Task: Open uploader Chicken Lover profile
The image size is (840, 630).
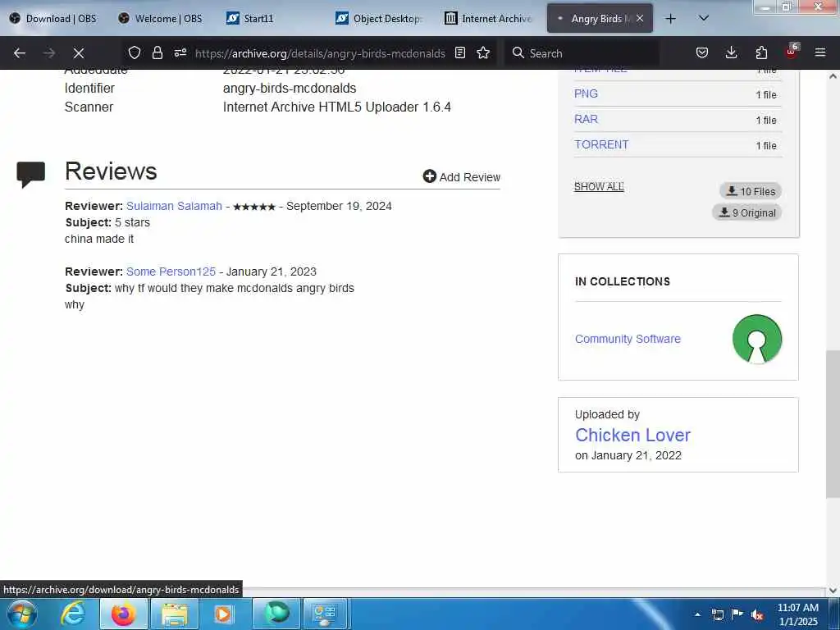Action: click(x=632, y=435)
